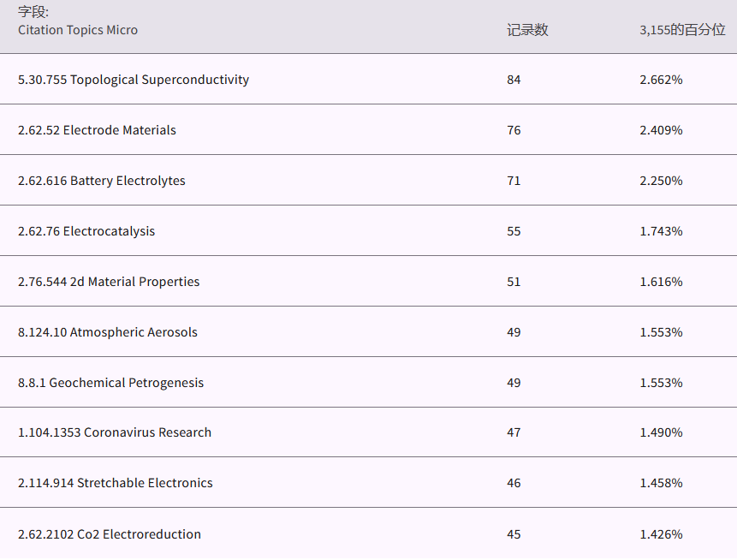Click the 1.490% percentage value

661,432
